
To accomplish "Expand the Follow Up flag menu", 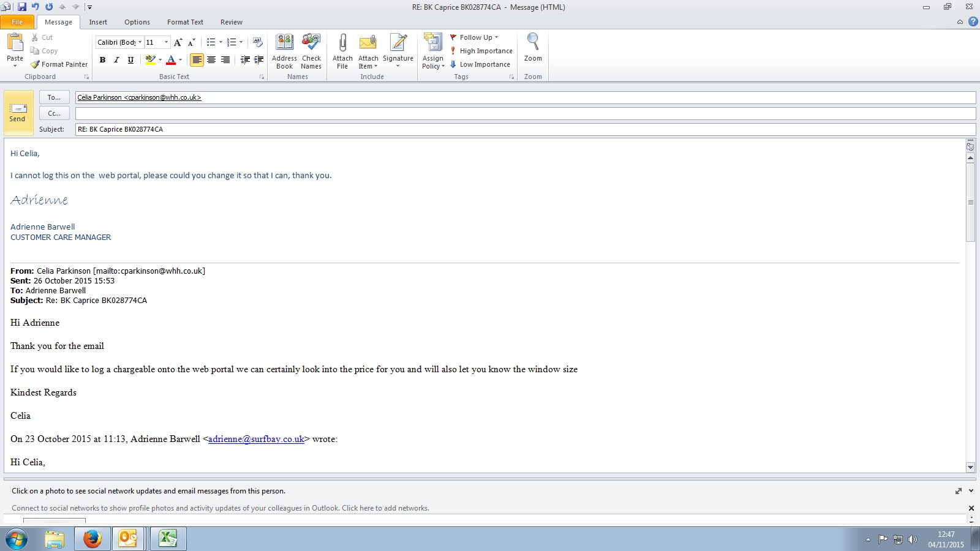I will pyautogui.click(x=475, y=37).
